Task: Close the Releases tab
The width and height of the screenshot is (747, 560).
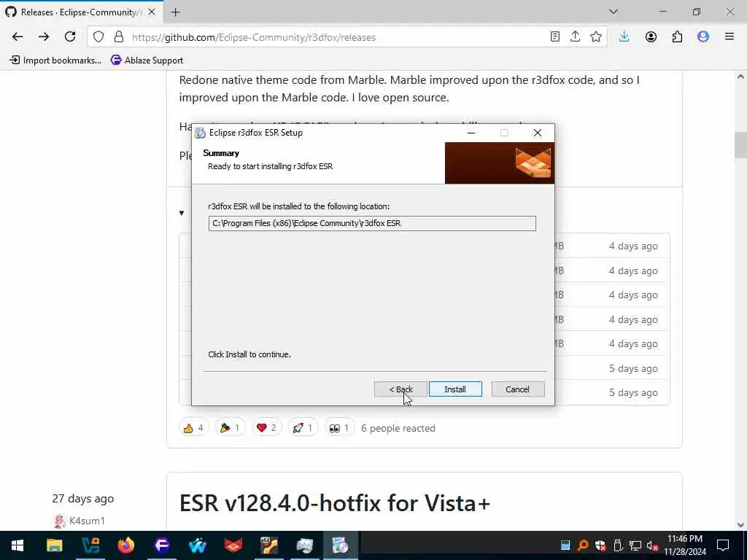Action: [x=152, y=12]
